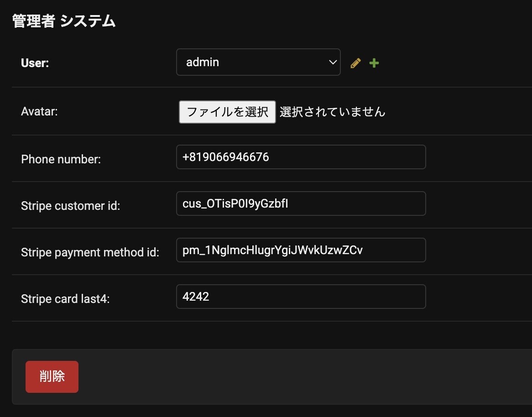The width and height of the screenshot is (532, 417).
Task: Click into Stripe payment method id field
Action: coord(301,250)
